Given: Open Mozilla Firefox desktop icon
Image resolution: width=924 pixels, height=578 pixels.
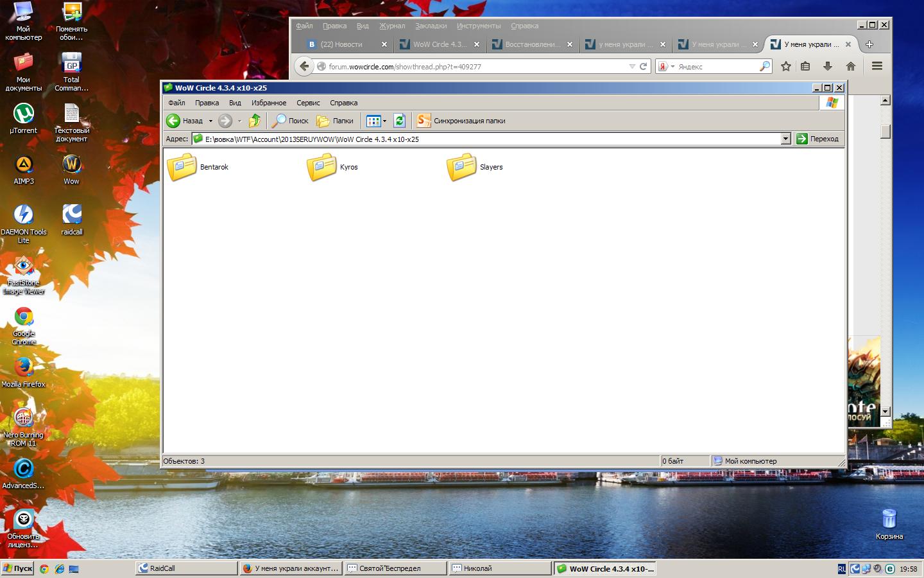Looking at the screenshot, I should [24, 372].
